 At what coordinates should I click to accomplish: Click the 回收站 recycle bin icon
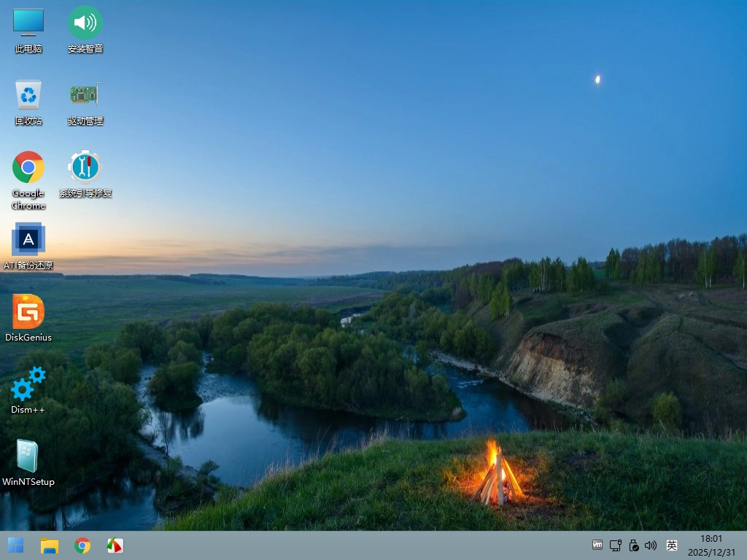click(x=28, y=95)
